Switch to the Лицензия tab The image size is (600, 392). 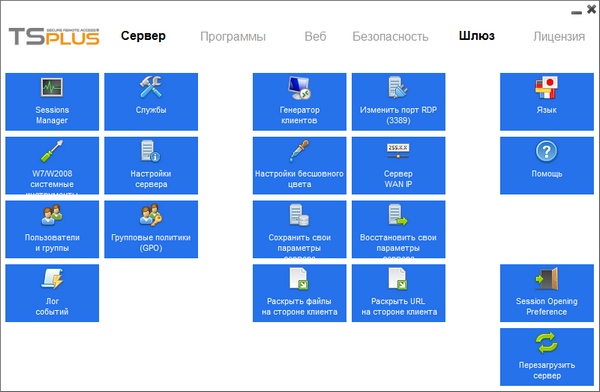coord(559,36)
